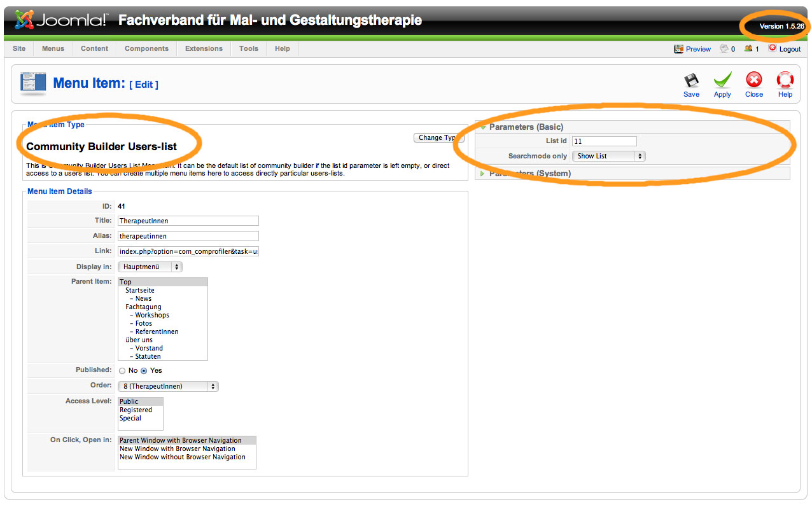This screenshot has width=812, height=507.
Task: Select the No radio button for Published
Action: tap(122, 371)
